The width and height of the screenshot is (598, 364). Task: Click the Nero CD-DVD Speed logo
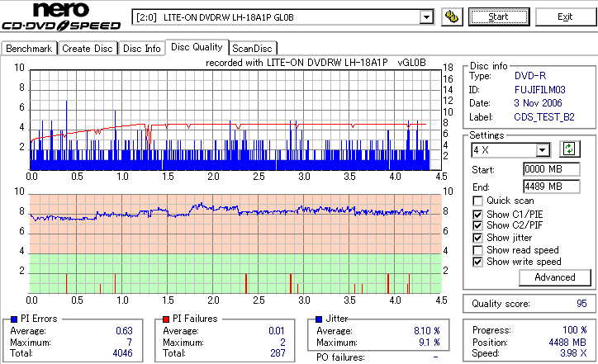(x=61, y=16)
